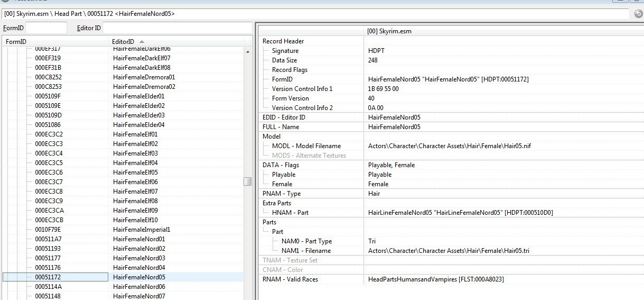Select HairFemaleElf03 row
This screenshot has height=300, width=644.
tap(123, 153)
